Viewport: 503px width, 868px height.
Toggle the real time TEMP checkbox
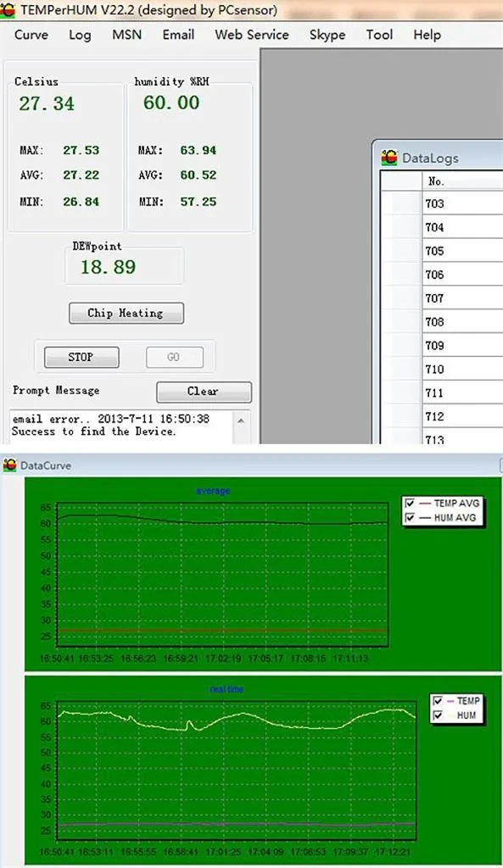pos(438,701)
